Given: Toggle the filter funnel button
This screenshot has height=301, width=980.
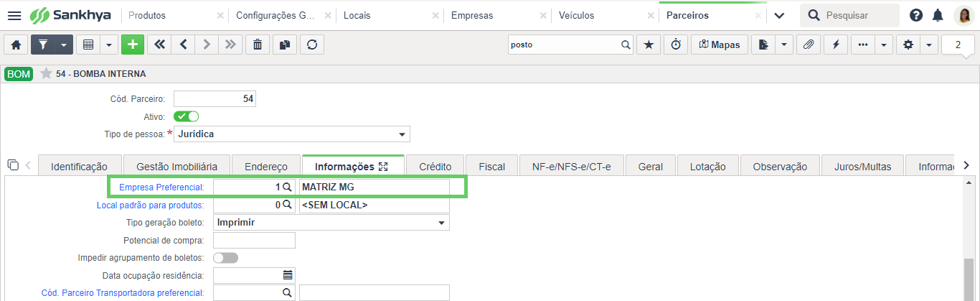Looking at the screenshot, I should pyautogui.click(x=43, y=45).
